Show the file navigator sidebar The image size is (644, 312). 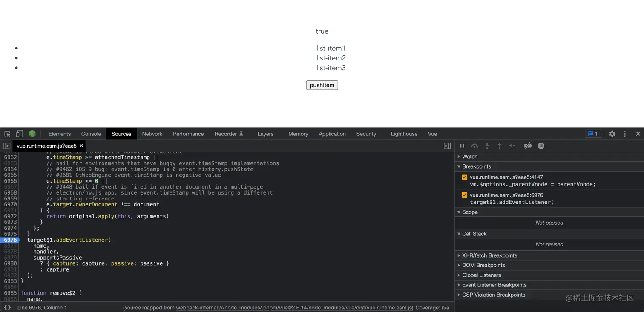(7, 146)
